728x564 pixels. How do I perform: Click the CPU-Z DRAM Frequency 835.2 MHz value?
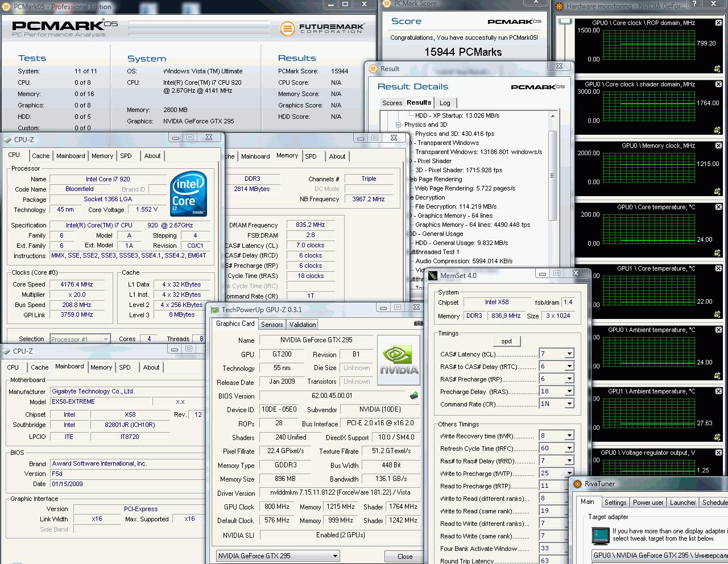[311, 225]
